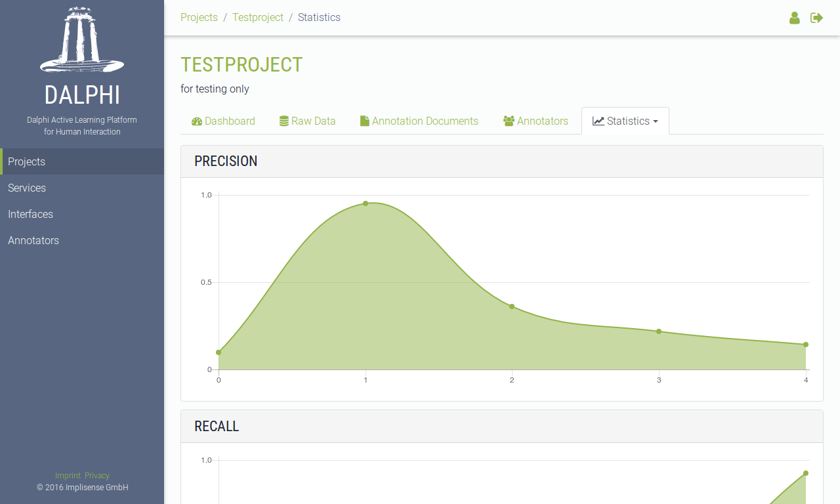Screen dimensions: 840x504
Task: Click the Precision data point at x=0
Action: (x=219, y=352)
